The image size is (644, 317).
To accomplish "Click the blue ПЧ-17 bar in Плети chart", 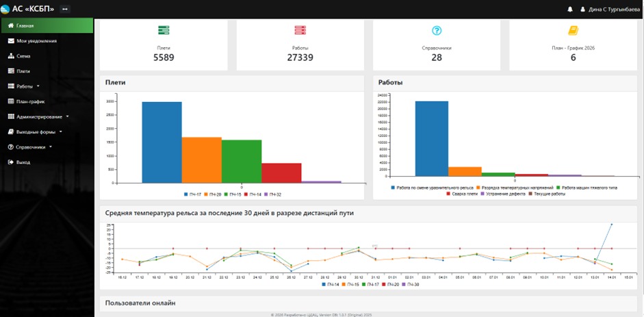I will (162, 142).
